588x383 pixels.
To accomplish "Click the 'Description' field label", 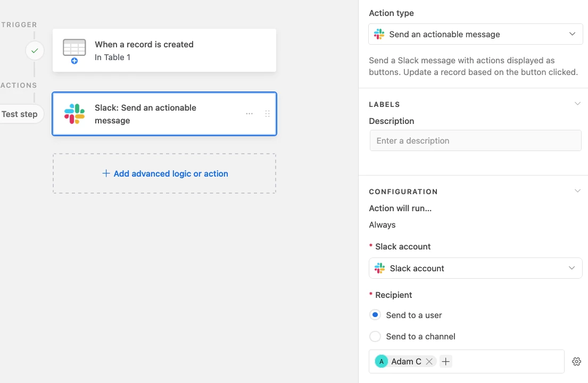I will [392, 121].
